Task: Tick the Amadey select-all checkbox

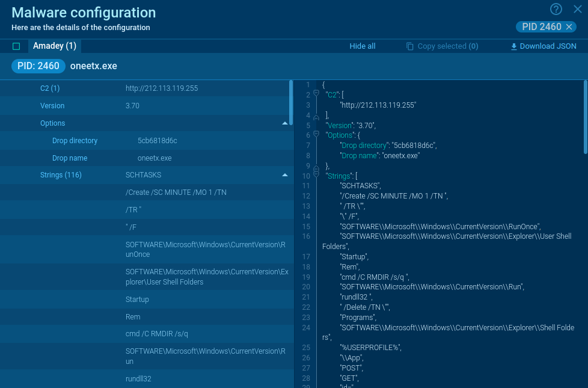Action: coord(16,46)
